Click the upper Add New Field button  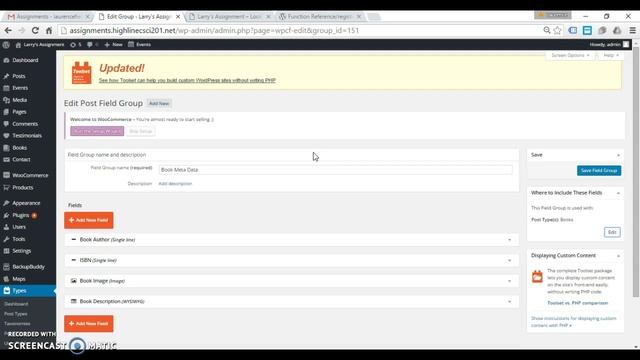point(89,220)
